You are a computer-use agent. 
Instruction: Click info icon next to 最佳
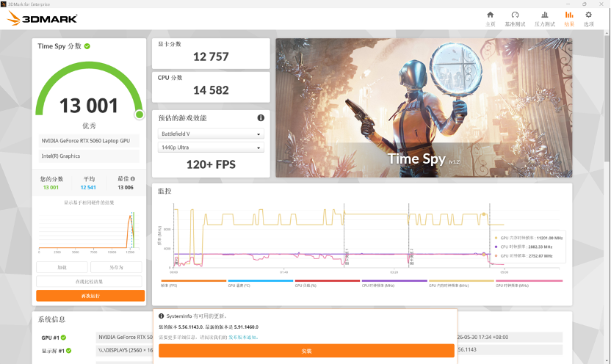pyautogui.click(x=132, y=178)
